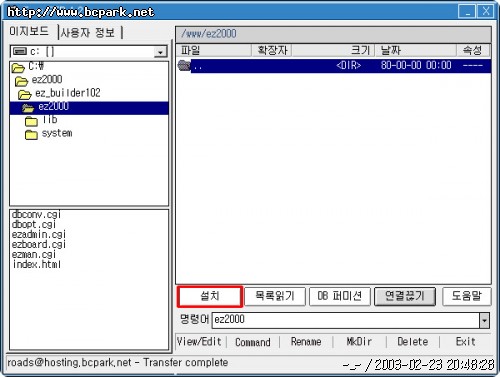Minimize the window from title bar
Screen dimensions: 500x377
(x=467, y=12)
